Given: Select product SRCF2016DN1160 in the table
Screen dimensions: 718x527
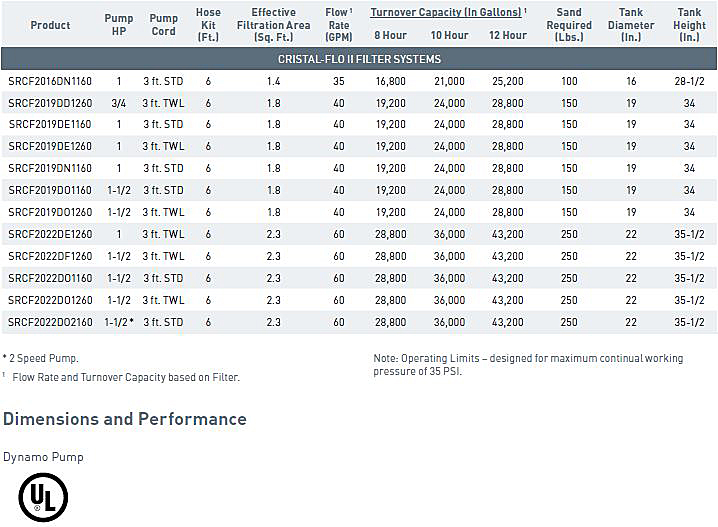Looking at the screenshot, I should coord(50,81).
